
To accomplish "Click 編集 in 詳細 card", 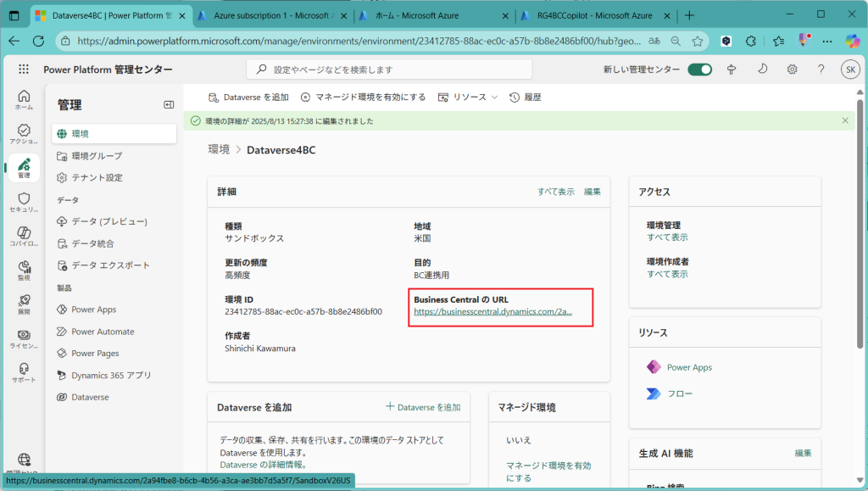I will pyautogui.click(x=593, y=192).
